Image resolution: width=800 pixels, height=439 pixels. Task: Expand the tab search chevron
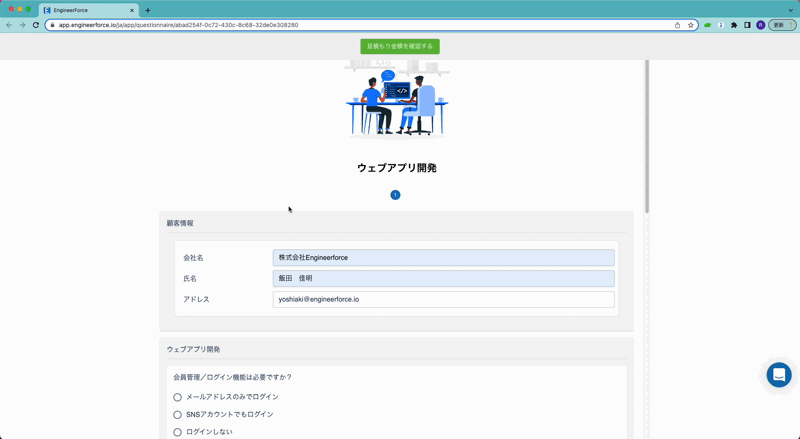790,10
